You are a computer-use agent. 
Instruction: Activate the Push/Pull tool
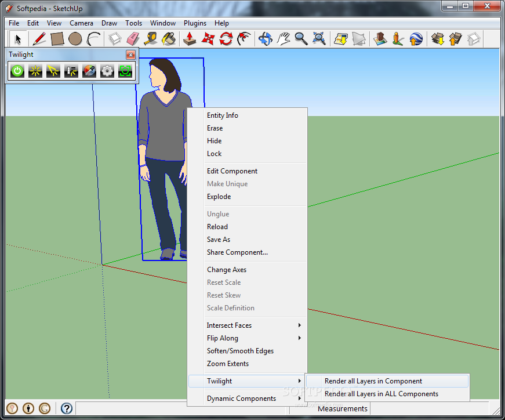pyautogui.click(x=190, y=39)
